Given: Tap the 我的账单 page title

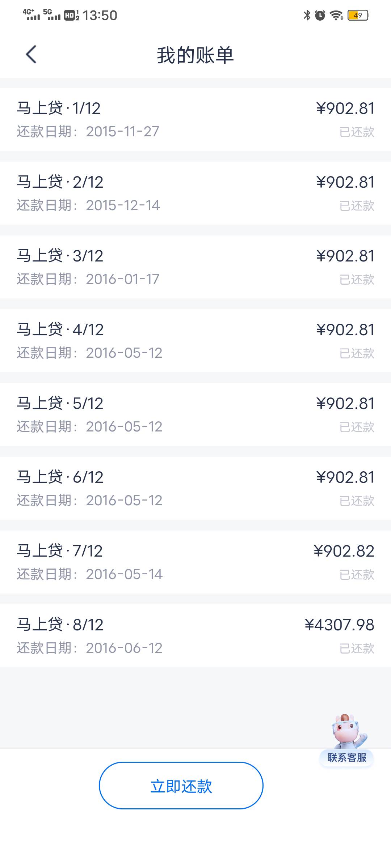Looking at the screenshot, I should tap(195, 55).
